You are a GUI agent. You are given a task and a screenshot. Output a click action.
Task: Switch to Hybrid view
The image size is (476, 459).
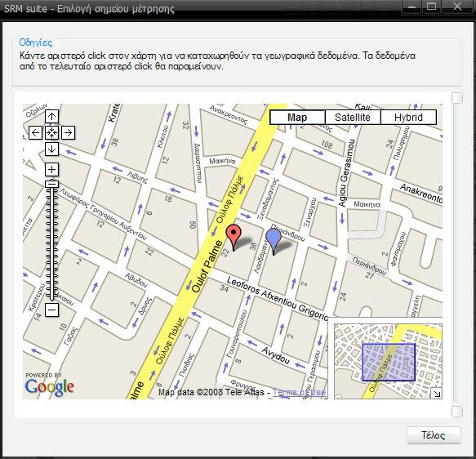click(x=408, y=117)
